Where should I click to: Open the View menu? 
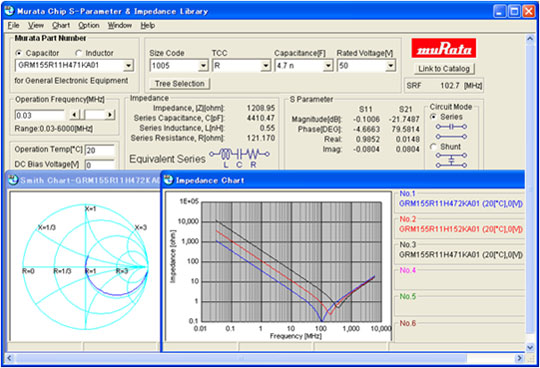pos(35,25)
